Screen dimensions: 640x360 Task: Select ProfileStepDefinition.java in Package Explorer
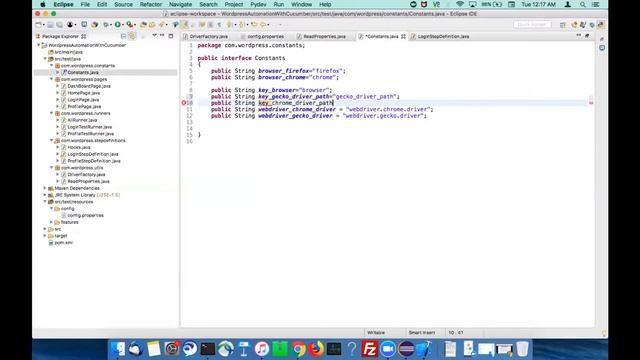(93, 161)
